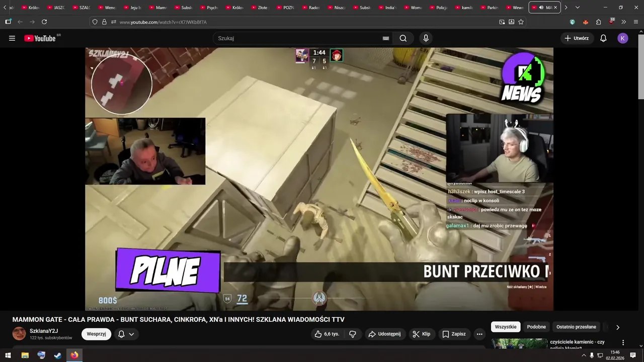The height and width of the screenshot is (362, 644).
Task: Open notification bell options dropdown
Action: point(126,334)
